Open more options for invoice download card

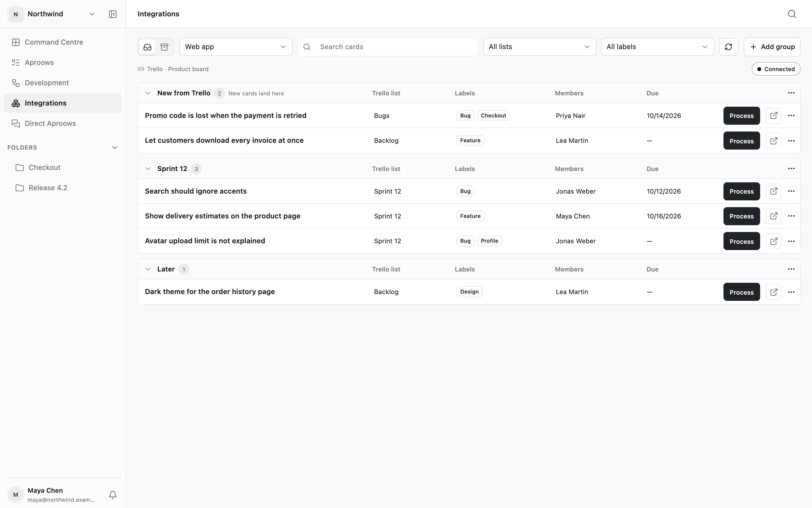791,141
